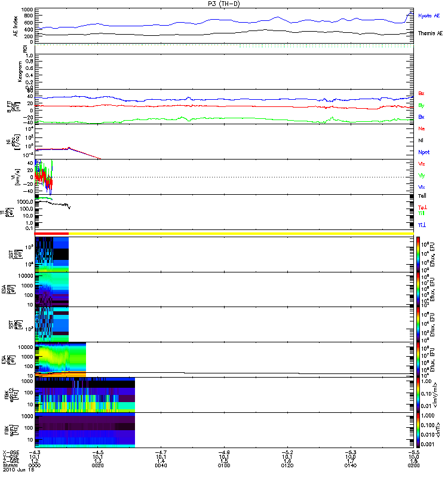Viewport: 448px width, 478px height.
Task: Click the X-GSE value "-5.5"
Action: tap(413, 453)
